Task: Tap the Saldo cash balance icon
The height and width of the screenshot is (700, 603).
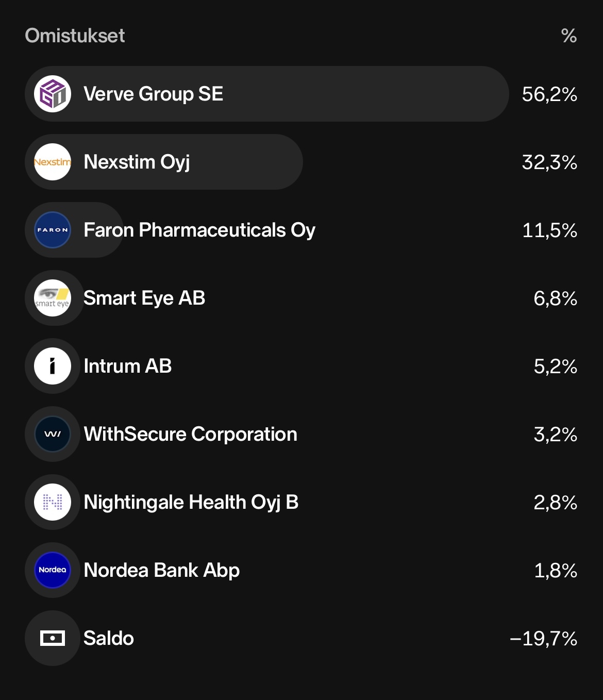Action: click(x=53, y=638)
